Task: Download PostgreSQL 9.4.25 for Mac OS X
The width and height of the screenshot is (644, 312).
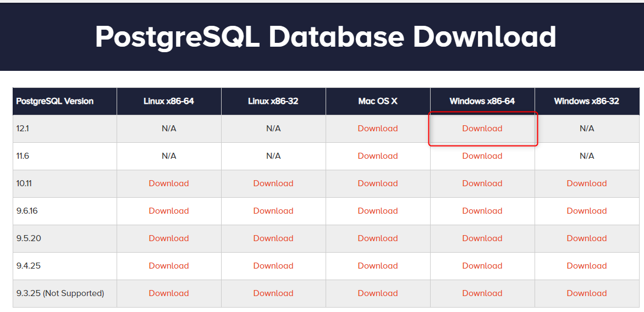Action: point(377,266)
